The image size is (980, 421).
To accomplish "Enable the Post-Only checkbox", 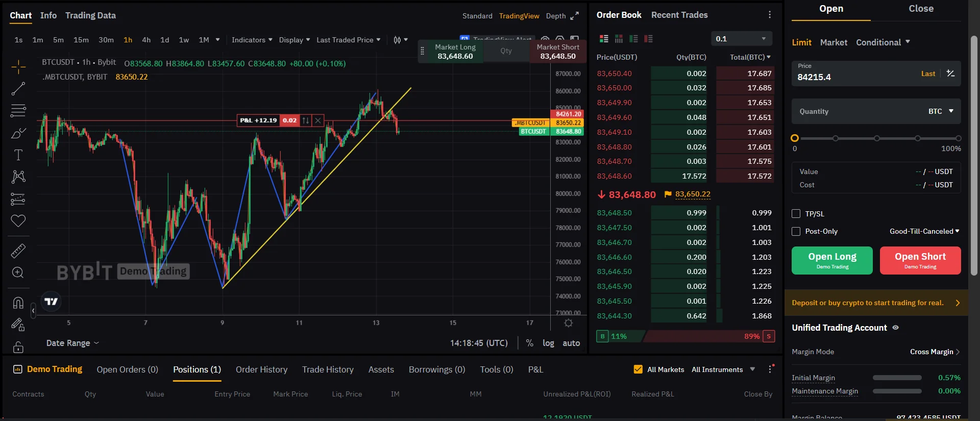I will [x=796, y=231].
